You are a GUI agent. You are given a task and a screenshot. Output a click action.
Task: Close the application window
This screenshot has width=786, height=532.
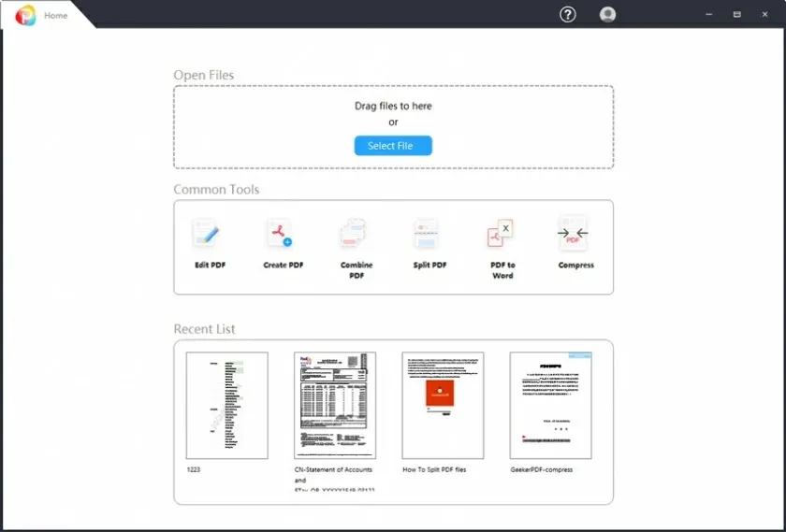(x=765, y=15)
